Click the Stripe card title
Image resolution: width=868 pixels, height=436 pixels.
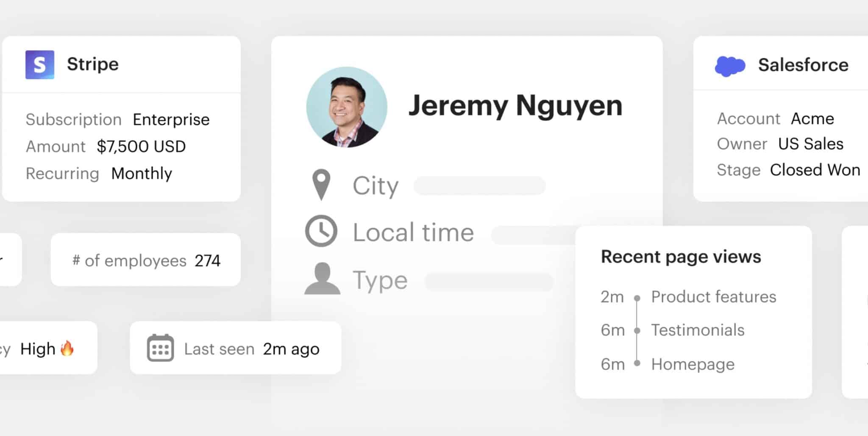(x=93, y=64)
